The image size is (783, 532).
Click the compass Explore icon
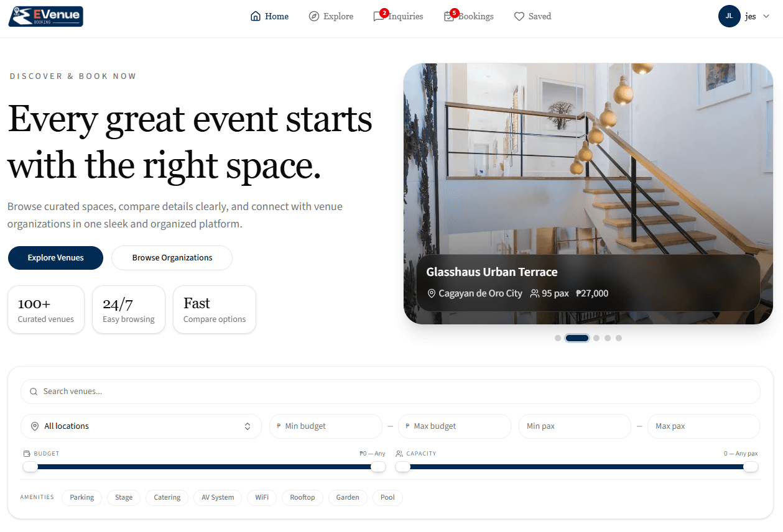pyautogui.click(x=314, y=17)
